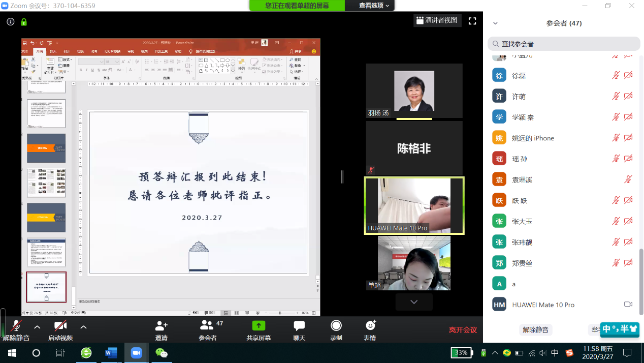Click the Unmute button below participant list
This screenshot has height=363, width=644.
click(535, 330)
